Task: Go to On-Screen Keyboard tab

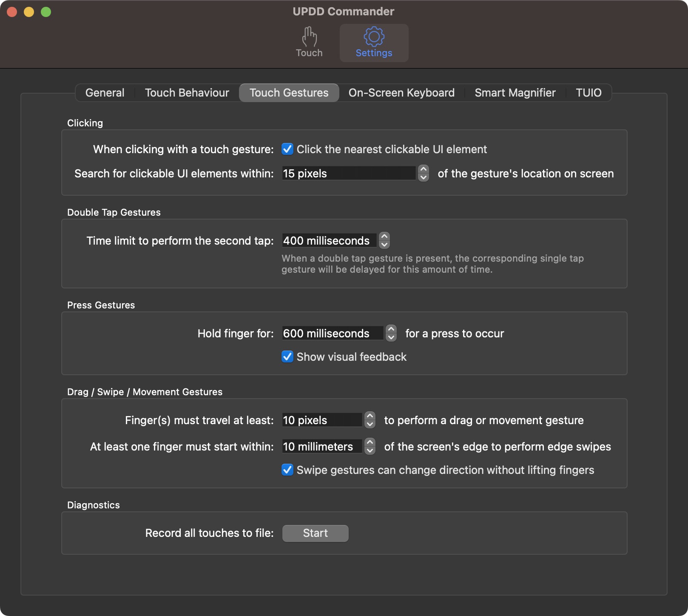Action: click(x=401, y=93)
